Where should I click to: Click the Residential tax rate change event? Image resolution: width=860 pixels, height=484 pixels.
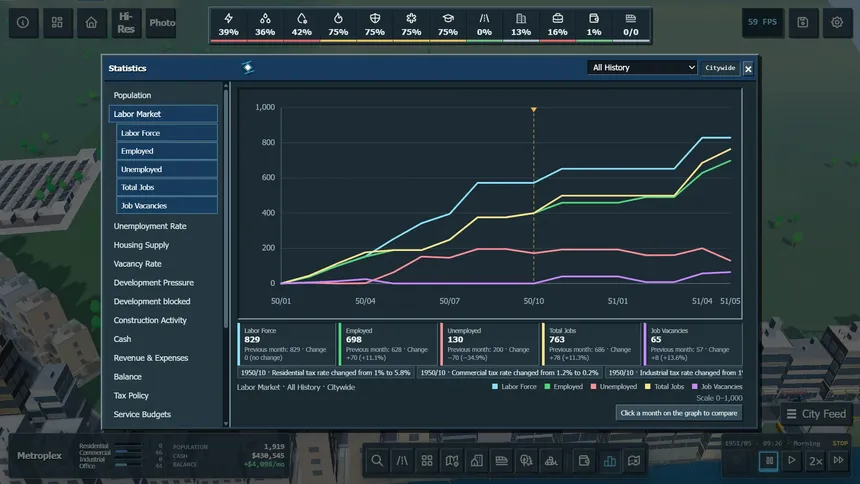click(x=326, y=372)
